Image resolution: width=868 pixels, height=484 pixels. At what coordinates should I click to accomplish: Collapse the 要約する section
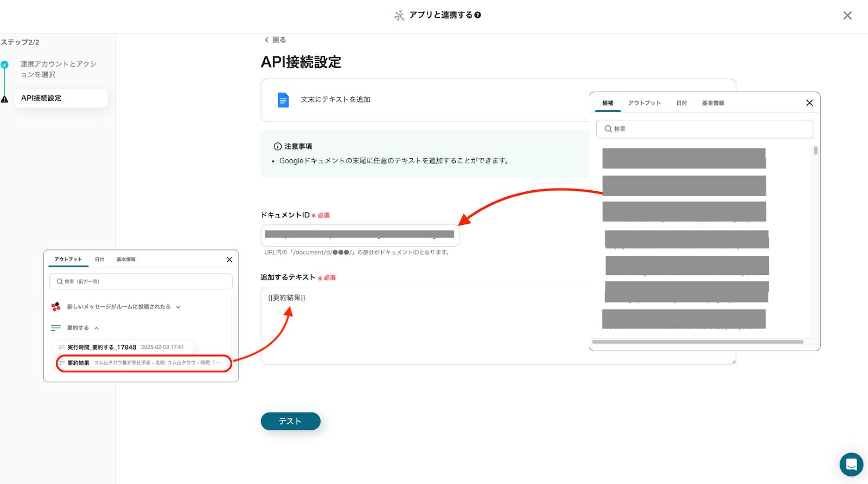(97, 328)
